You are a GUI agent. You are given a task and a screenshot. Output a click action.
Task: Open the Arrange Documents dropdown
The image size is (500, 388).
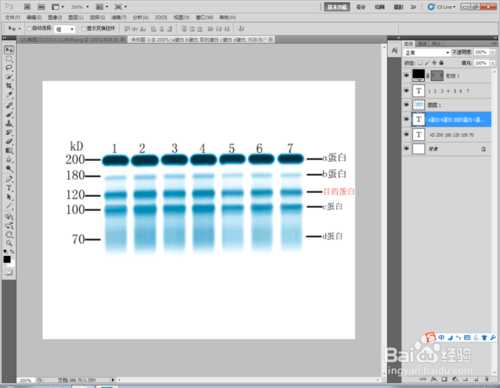pyautogui.click(x=102, y=6)
